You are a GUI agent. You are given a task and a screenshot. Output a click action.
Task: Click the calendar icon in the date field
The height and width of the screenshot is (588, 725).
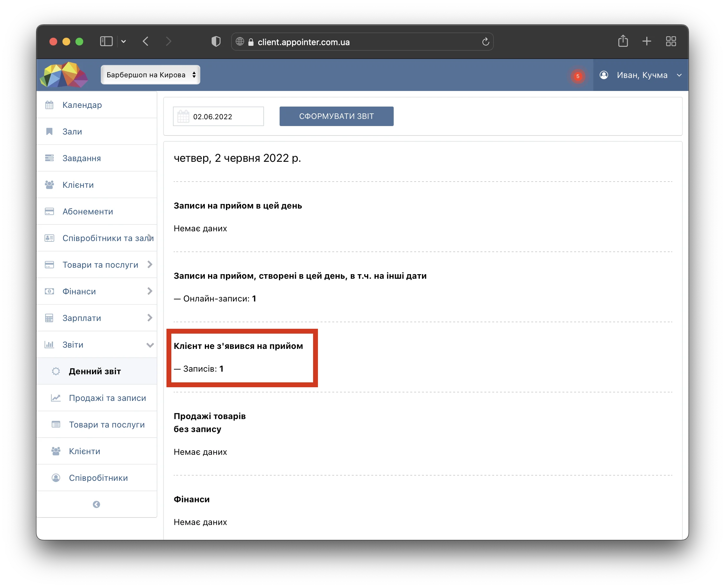(183, 117)
